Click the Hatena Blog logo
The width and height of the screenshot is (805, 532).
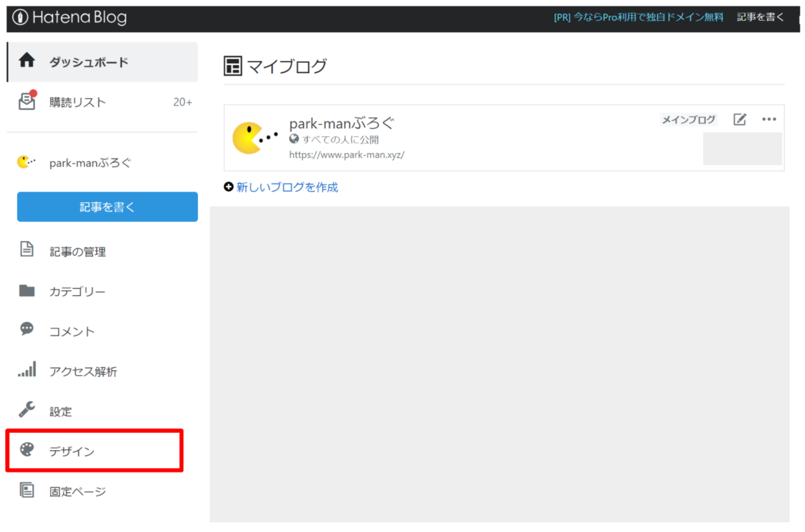(70, 18)
